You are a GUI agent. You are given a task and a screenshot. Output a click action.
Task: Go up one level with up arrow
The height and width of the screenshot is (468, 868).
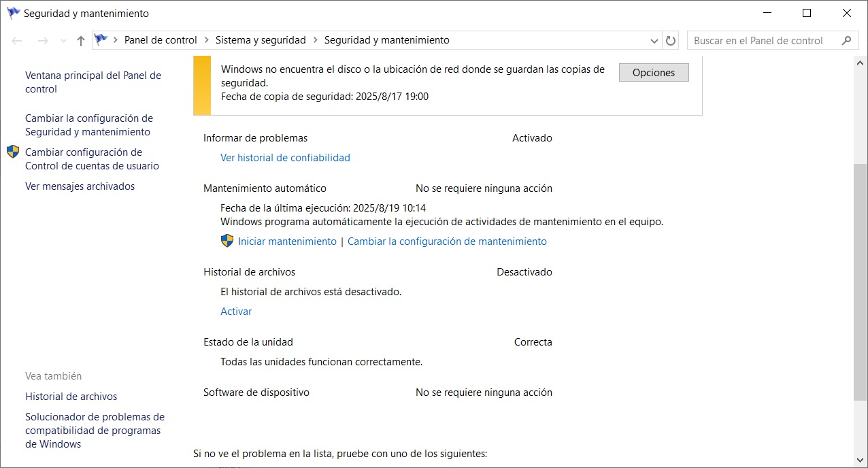point(81,41)
